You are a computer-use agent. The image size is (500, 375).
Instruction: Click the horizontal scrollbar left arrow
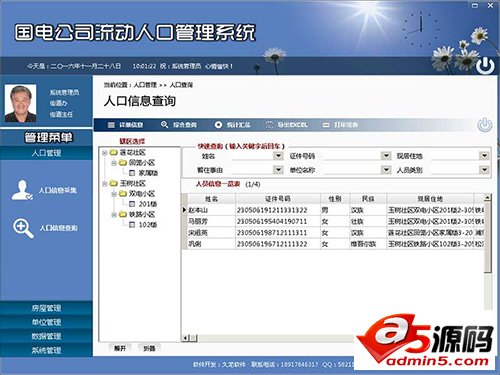pos(186,338)
